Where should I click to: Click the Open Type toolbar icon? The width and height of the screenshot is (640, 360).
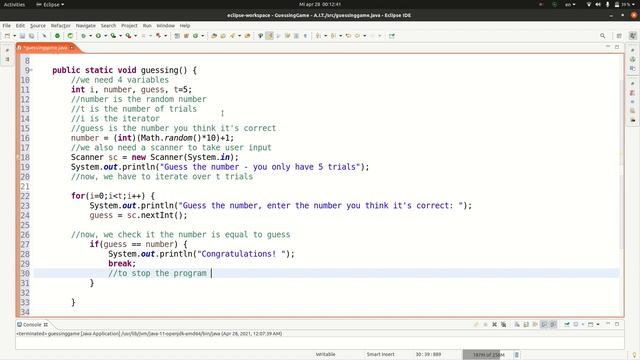click(x=214, y=36)
